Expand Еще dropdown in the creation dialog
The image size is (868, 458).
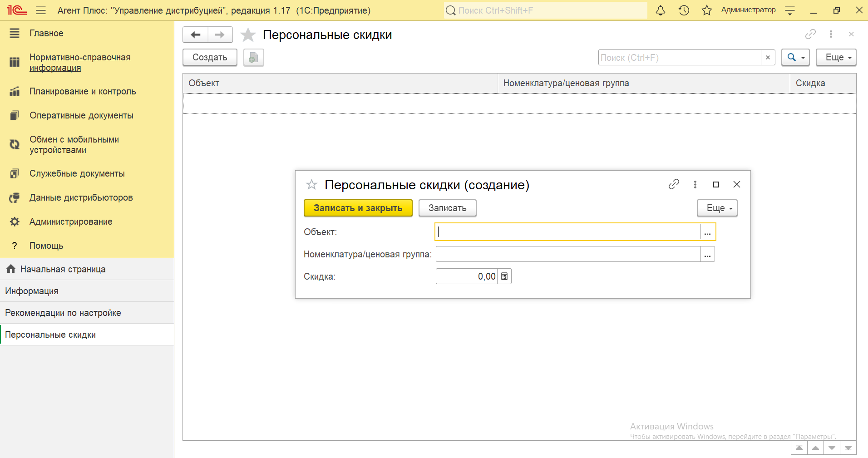[x=717, y=208]
